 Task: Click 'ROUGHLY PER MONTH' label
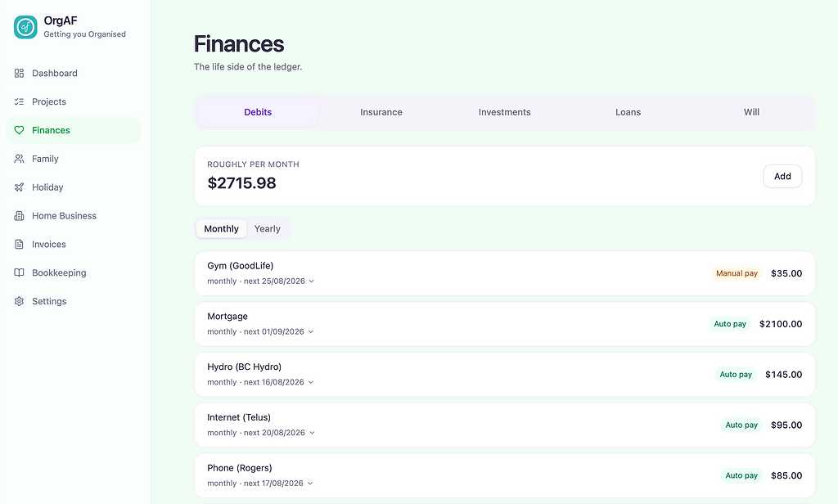(254, 164)
